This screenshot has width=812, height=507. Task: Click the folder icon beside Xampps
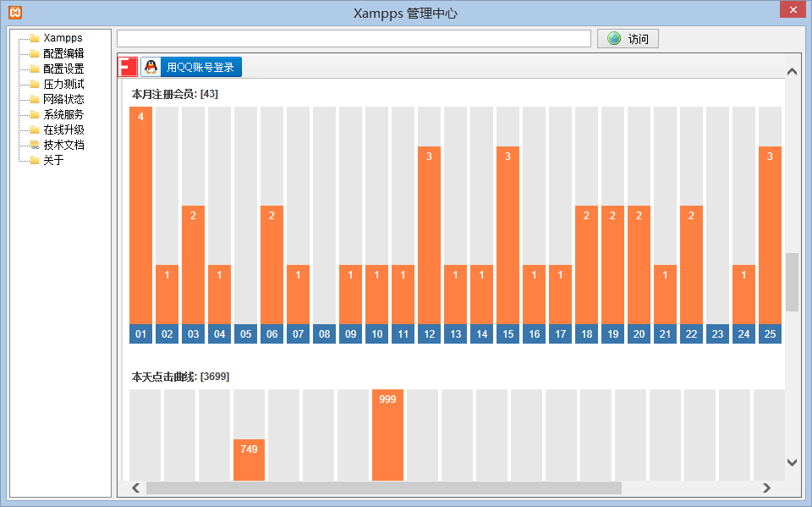(35, 38)
